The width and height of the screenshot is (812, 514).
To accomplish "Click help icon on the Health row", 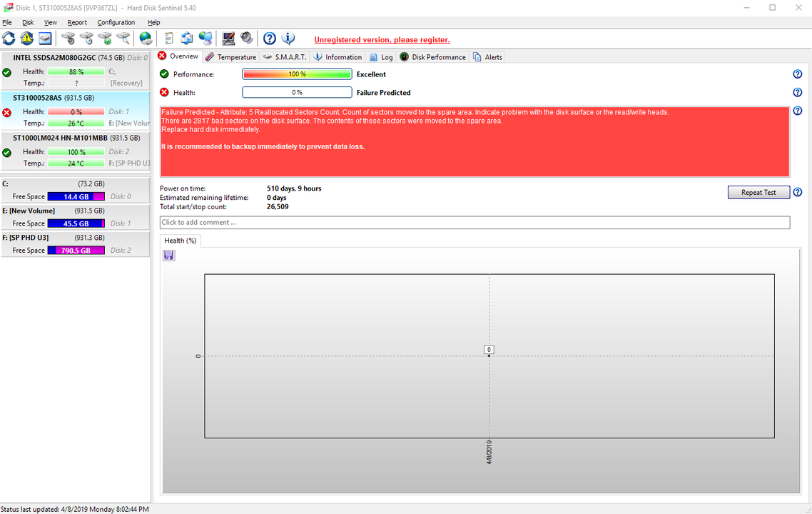I will [x=798, y=92].
